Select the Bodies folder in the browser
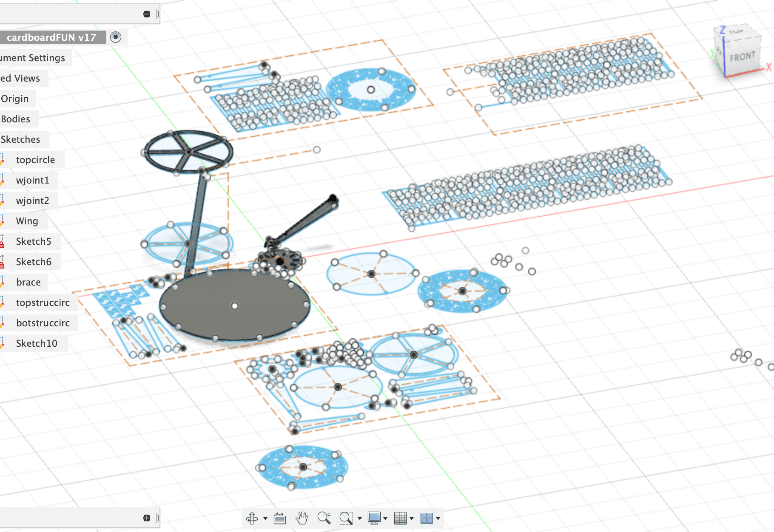 click(16, 119)
